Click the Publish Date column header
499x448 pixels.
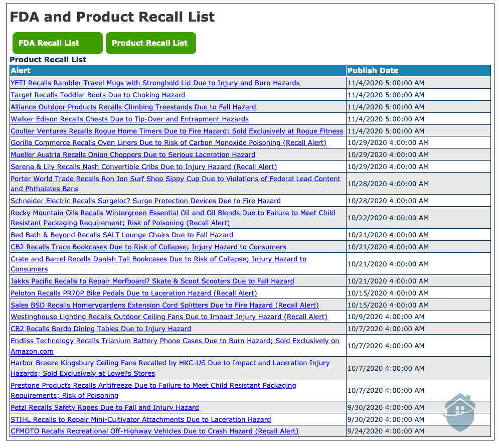tap(418, 71)
